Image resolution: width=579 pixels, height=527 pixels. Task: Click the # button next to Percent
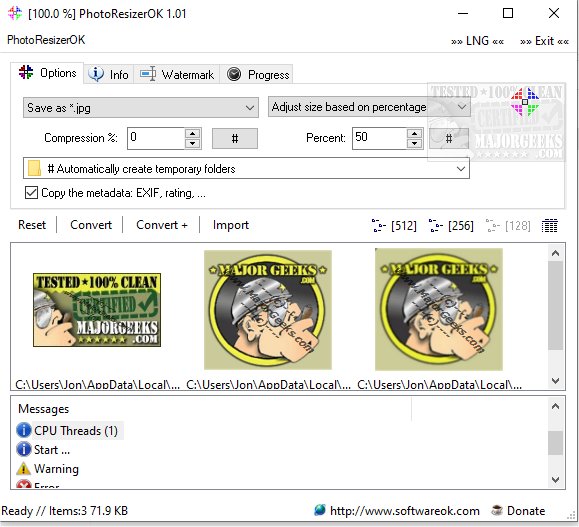click(x=449, y=138)
